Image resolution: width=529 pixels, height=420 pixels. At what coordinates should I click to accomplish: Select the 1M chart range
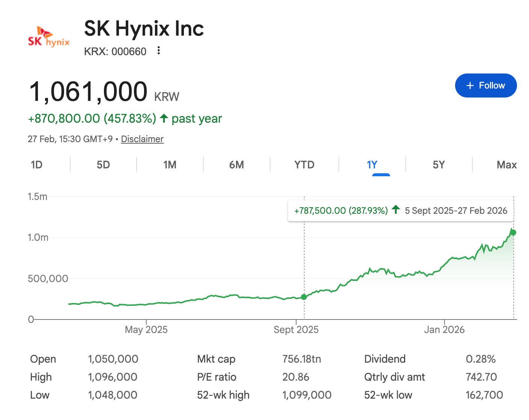[170, 165]
